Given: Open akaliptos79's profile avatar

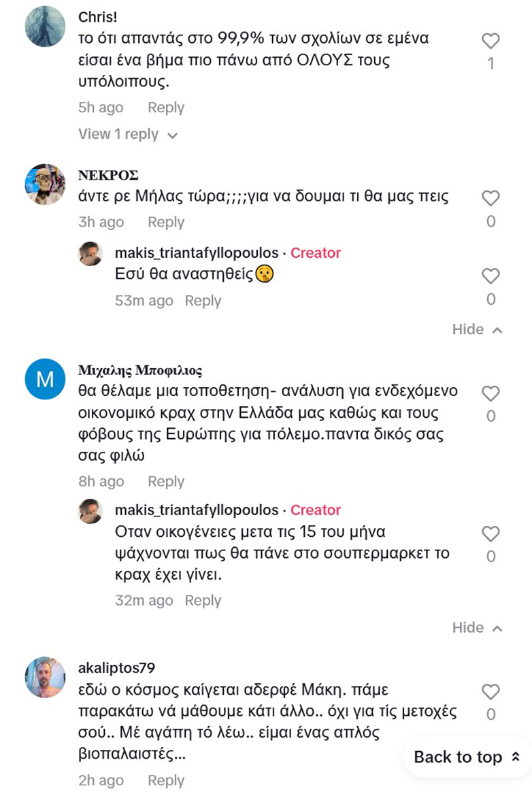Looking at the screenshot, I should [x=45, y=677].
